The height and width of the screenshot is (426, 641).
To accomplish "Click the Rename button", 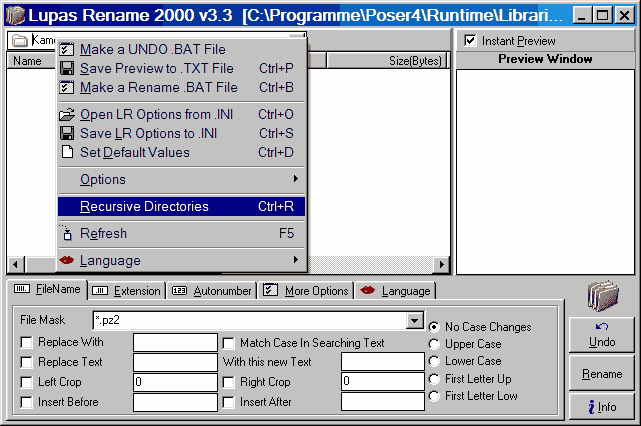I will [602, 374].
